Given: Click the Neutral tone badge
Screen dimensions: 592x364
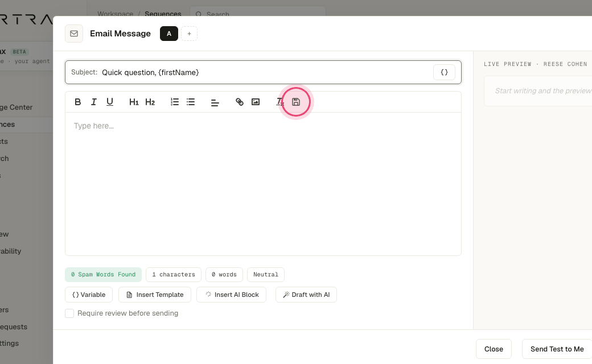Looking at the screenshot, I should coord(265,274).
